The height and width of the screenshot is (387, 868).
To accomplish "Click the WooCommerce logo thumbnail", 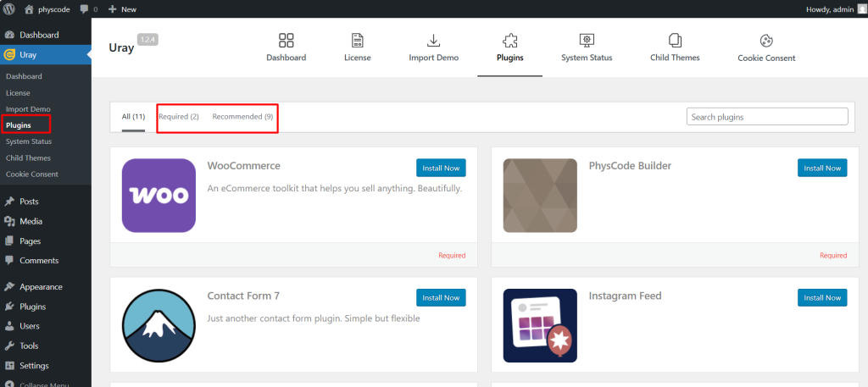I will (159, 196).
